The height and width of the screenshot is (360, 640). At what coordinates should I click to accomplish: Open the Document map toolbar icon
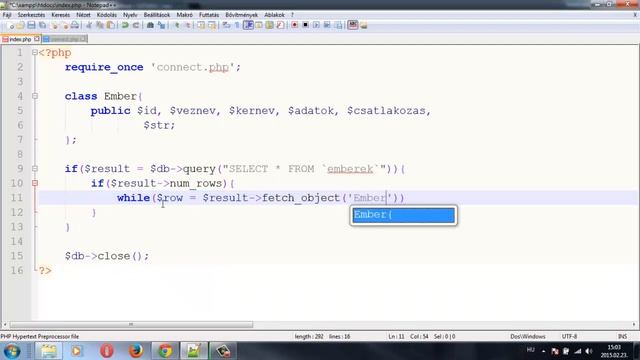[x=269, y=25]
